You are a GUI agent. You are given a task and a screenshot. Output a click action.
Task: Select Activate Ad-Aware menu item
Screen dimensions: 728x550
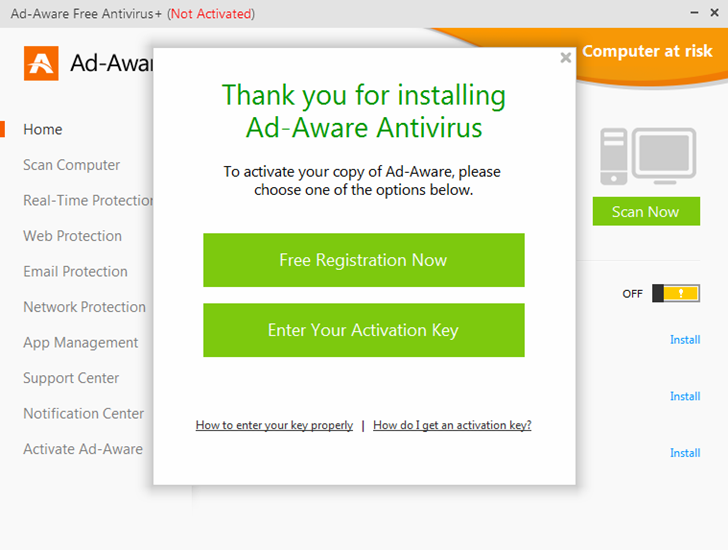click(x=83, y=449)
